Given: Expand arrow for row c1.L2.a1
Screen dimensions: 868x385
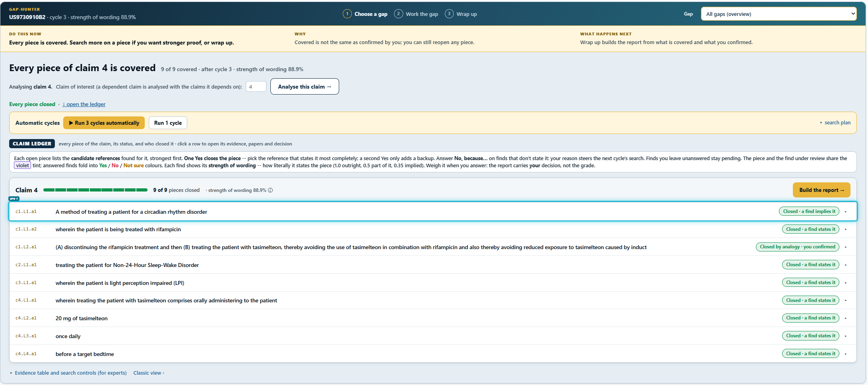Looking at the screenshot, I should 846,247.
